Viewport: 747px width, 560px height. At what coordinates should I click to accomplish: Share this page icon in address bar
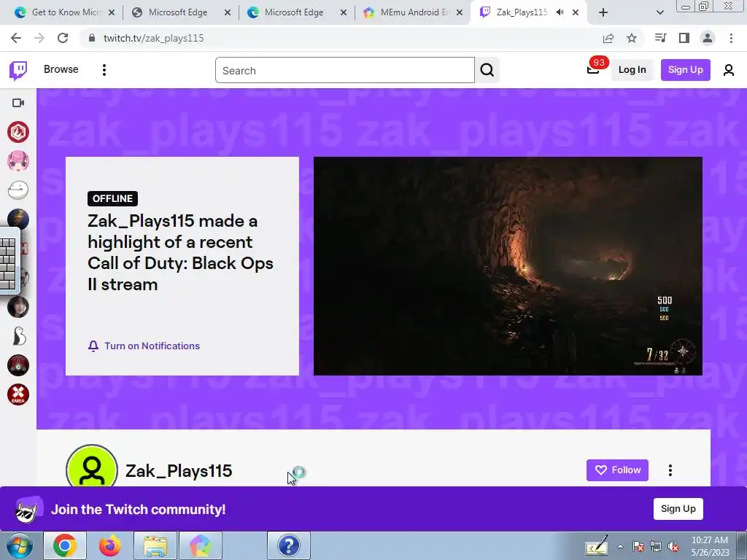click(608, 38)
